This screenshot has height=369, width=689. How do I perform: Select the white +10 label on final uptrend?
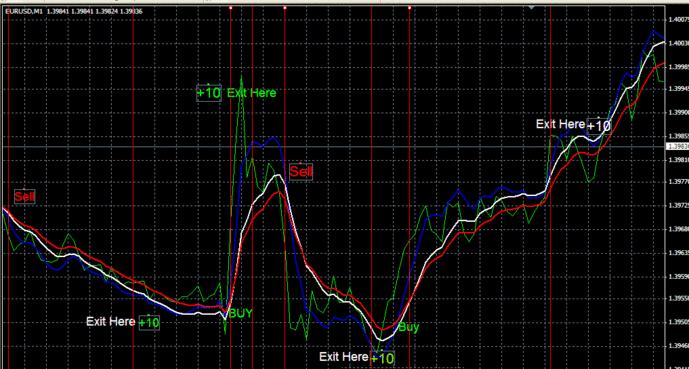(599, 126)
